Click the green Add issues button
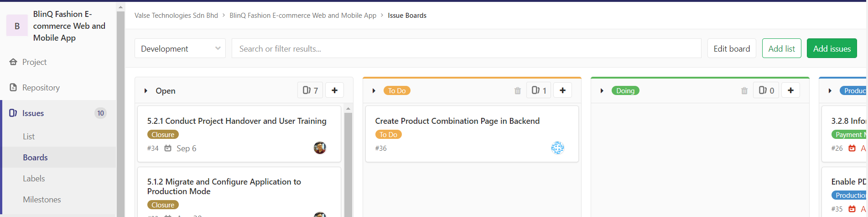Screen dimensions: 868x217 point(832,48)
